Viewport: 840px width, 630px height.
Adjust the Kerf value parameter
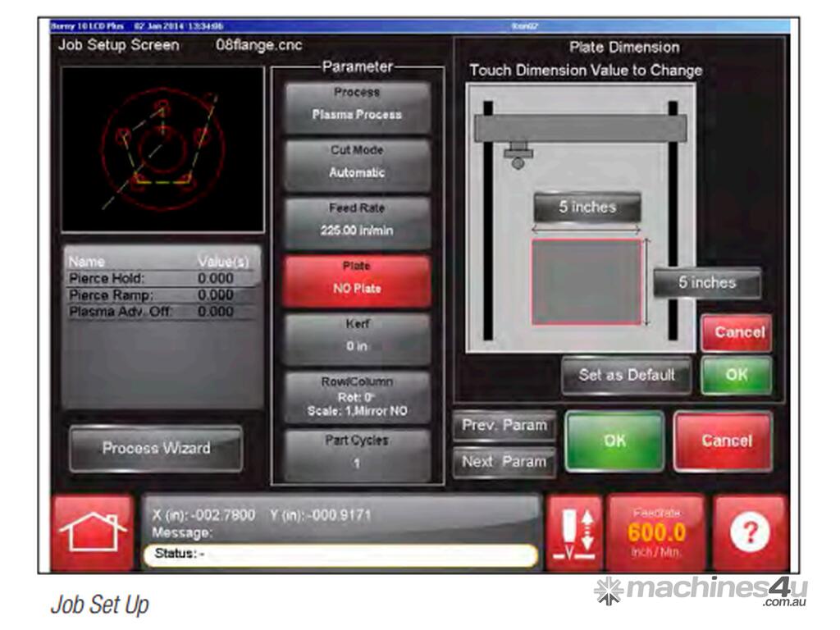357,337
